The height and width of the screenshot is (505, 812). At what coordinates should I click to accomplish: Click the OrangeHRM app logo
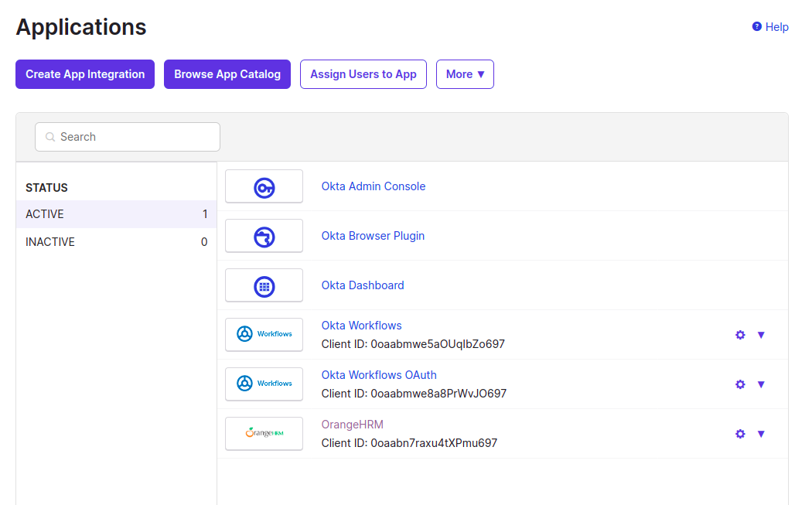264,433
